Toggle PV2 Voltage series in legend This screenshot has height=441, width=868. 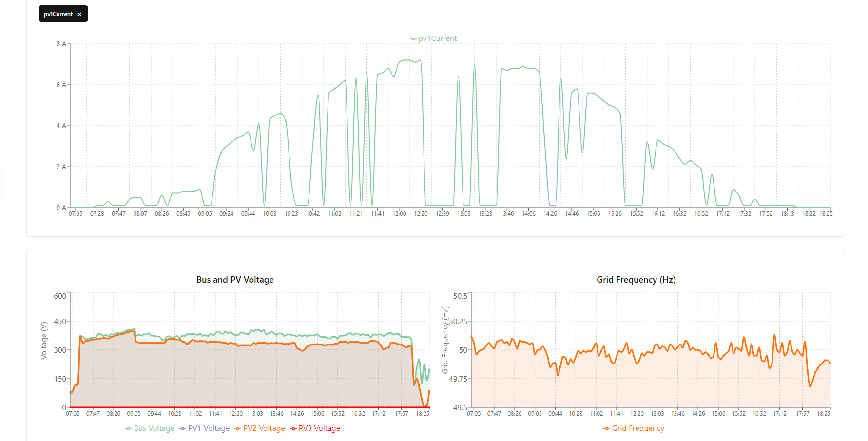pos(260,428)
